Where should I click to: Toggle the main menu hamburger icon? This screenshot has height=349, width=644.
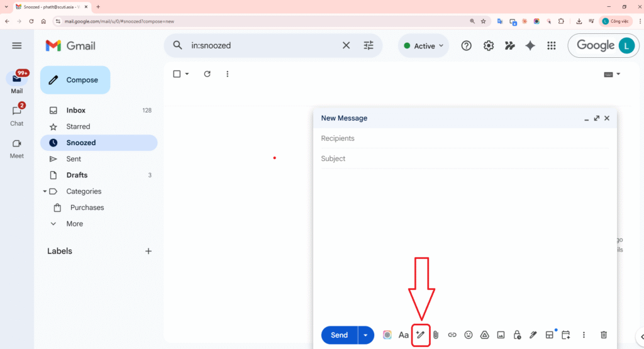(x=17, y=46)
